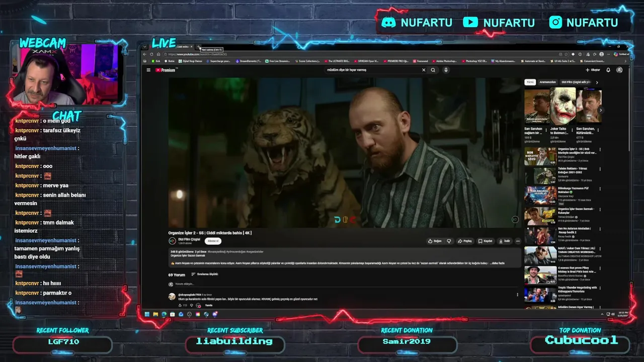
Task: Expand description with daha fazla
Action: click(x=497, y=263)
